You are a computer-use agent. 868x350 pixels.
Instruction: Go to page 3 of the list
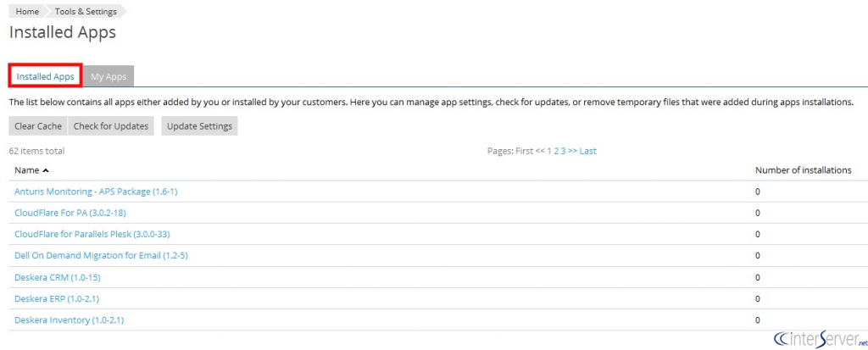coord(563,151)
